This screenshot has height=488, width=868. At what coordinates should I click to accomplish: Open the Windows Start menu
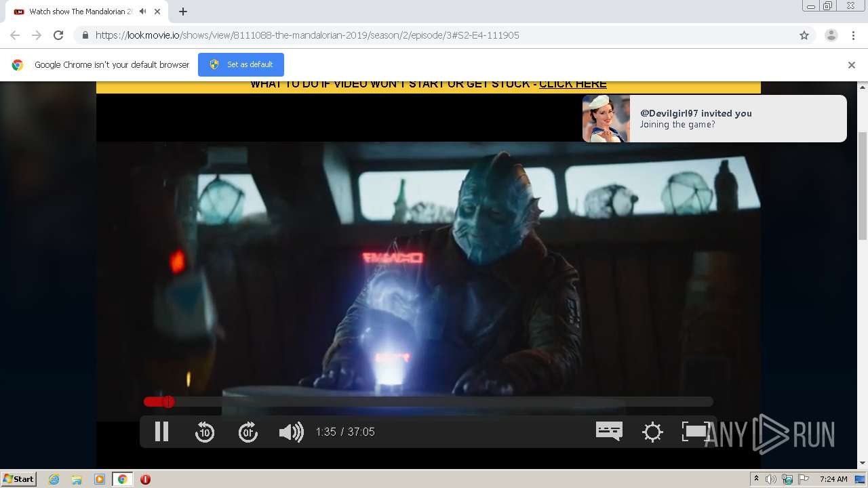pos(18,479)
